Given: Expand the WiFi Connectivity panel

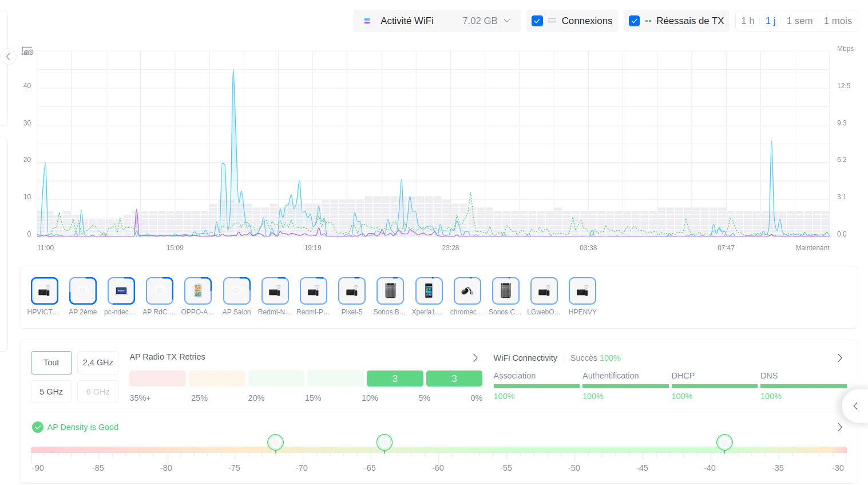Looking at the screenshot, I should point(840,357).
